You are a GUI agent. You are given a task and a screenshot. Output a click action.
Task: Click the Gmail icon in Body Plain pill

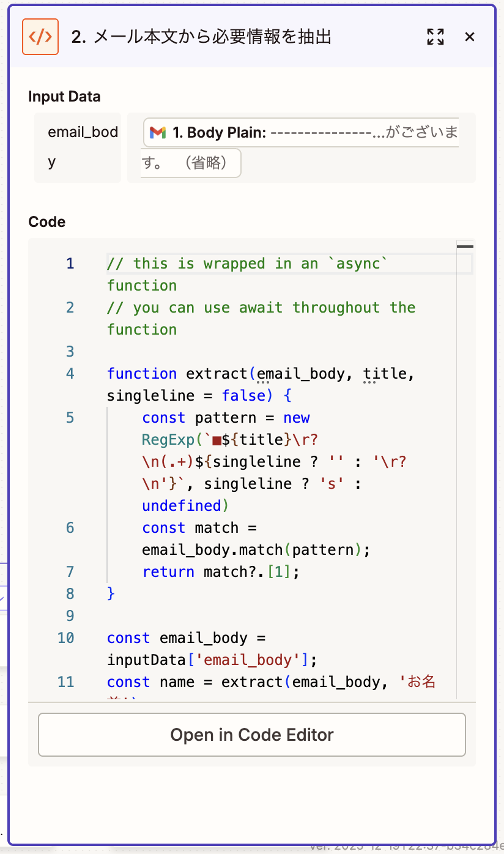(158, 132)
